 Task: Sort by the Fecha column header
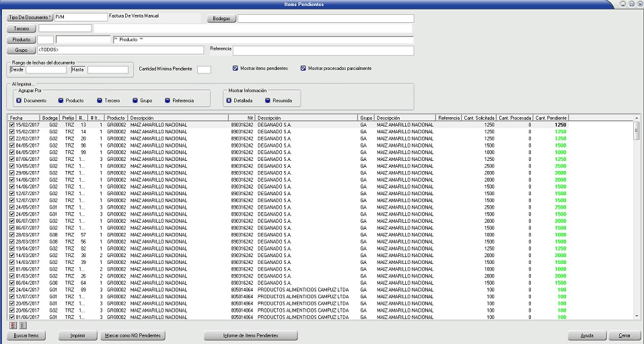point(24,118)
